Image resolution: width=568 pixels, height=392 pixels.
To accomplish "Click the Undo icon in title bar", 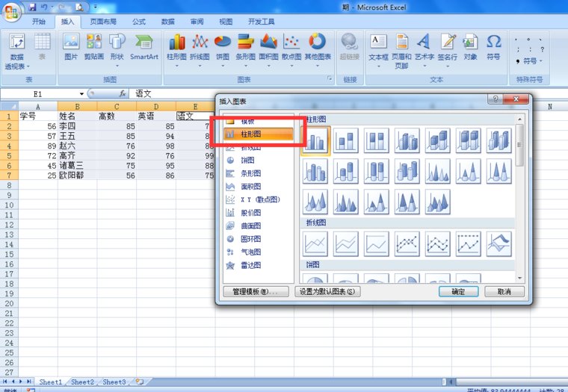I will pos(44,7).
